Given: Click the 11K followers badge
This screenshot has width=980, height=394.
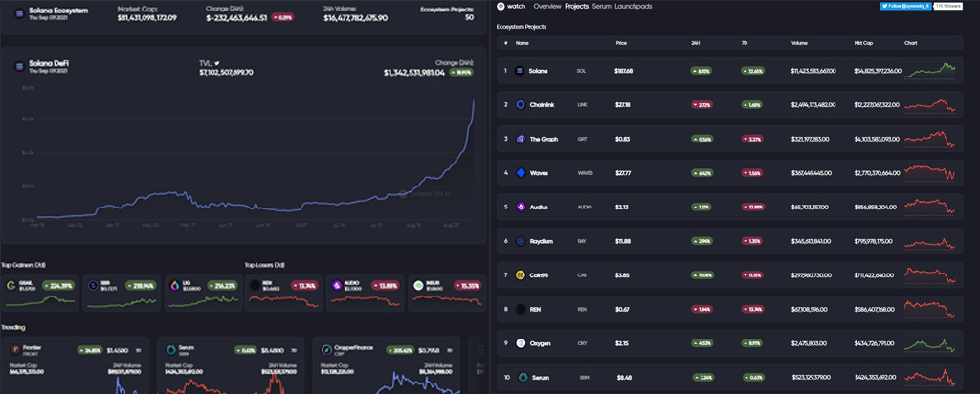Looking at the screenshot, I should point(948,6).
